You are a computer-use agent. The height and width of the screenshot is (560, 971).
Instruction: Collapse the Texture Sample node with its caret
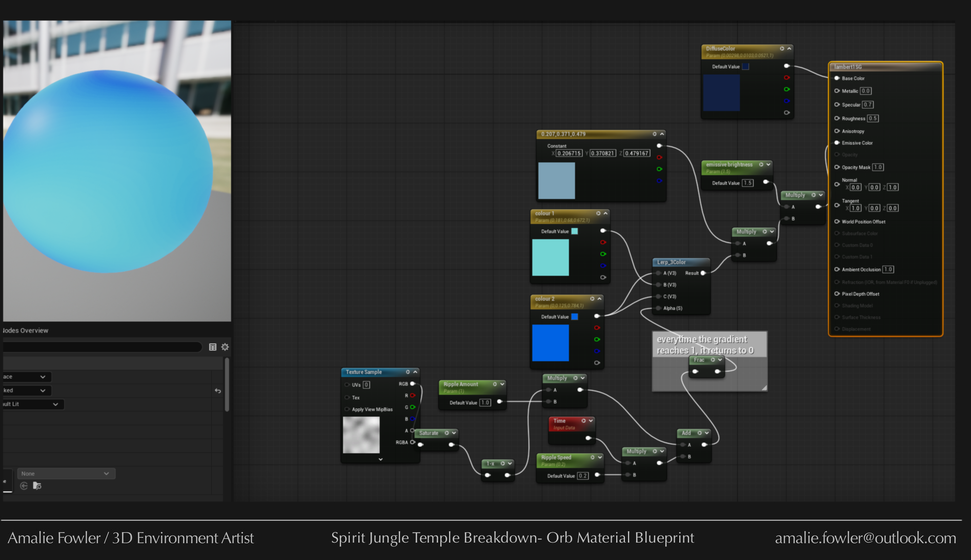(x=415, y=372)
